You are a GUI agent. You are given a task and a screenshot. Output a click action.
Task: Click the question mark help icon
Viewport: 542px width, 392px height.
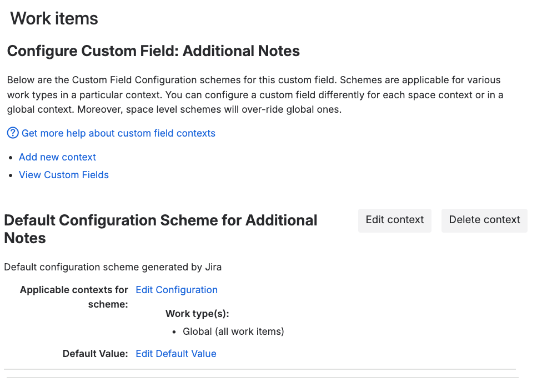click(13, 133)
